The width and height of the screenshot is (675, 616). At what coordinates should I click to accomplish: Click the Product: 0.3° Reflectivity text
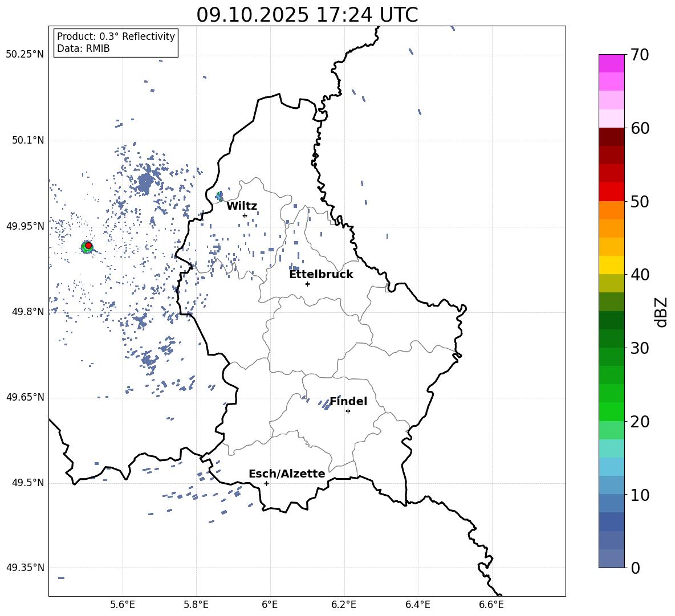tap(116, 36)
